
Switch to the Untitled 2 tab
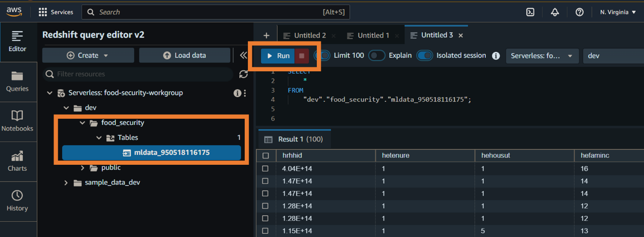(309, 35)
